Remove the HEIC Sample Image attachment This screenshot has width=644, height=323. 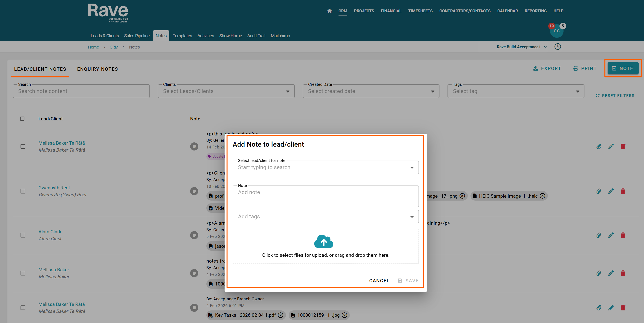(542, 196)
